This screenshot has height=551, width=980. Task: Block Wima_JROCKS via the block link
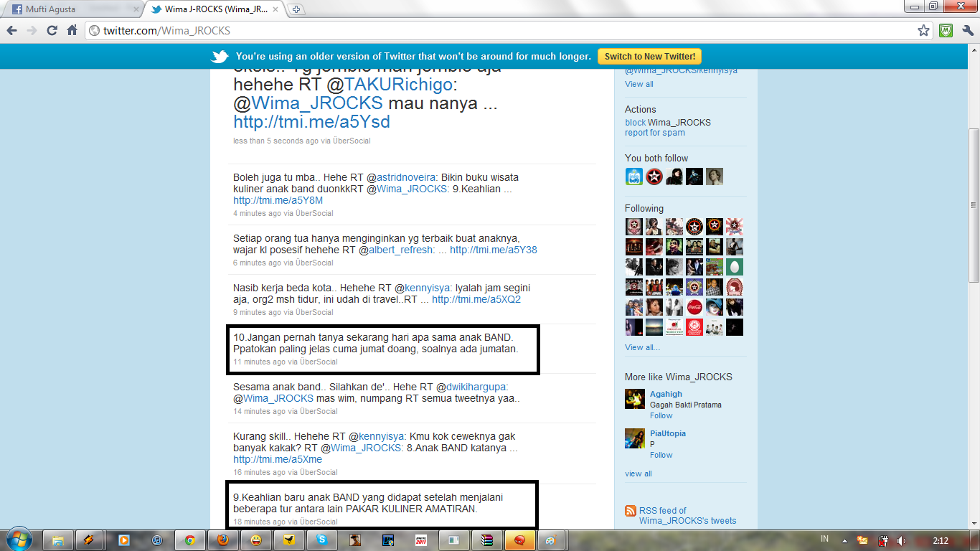635,123
